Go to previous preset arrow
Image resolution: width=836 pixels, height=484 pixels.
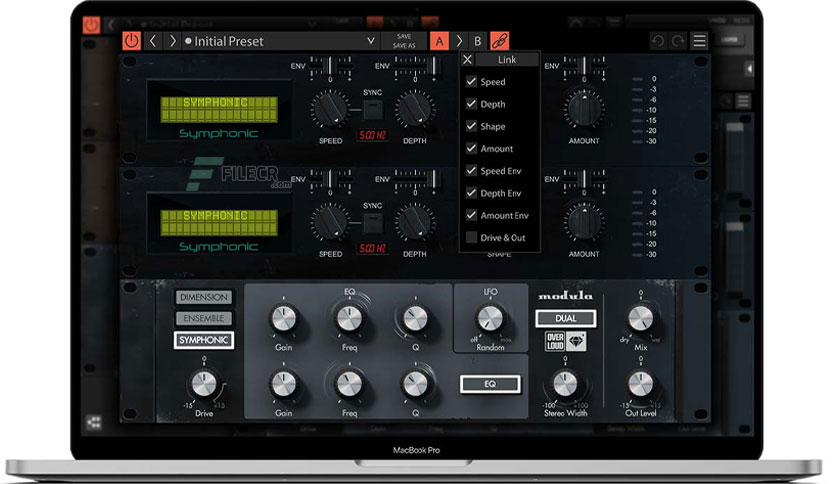[x=153, y=41]
